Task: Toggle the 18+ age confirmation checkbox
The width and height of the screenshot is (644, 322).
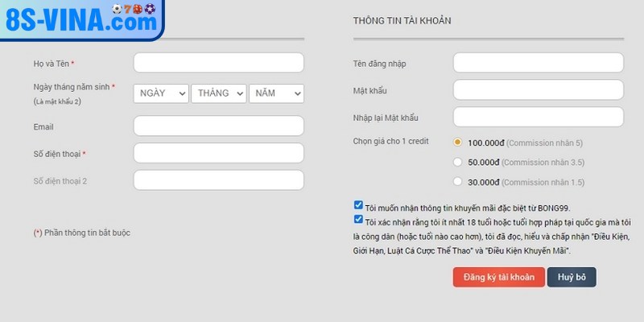Action: pos(358,219)
